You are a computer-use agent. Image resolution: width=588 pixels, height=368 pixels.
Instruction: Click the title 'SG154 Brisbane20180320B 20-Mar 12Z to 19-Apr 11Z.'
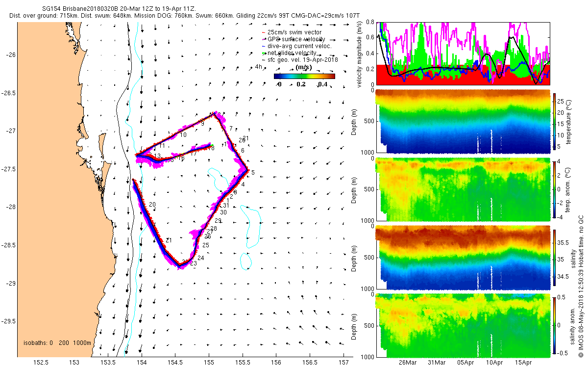tap(119, 9)
